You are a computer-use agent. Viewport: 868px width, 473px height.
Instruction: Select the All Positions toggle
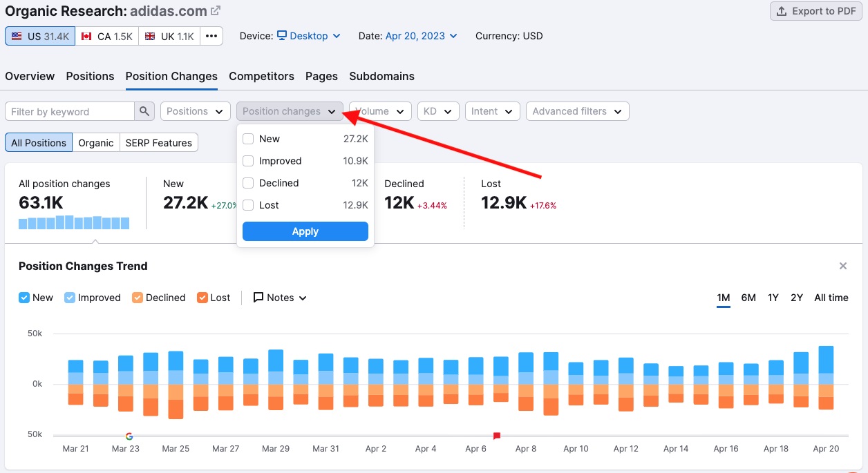(x=39, y=143)
